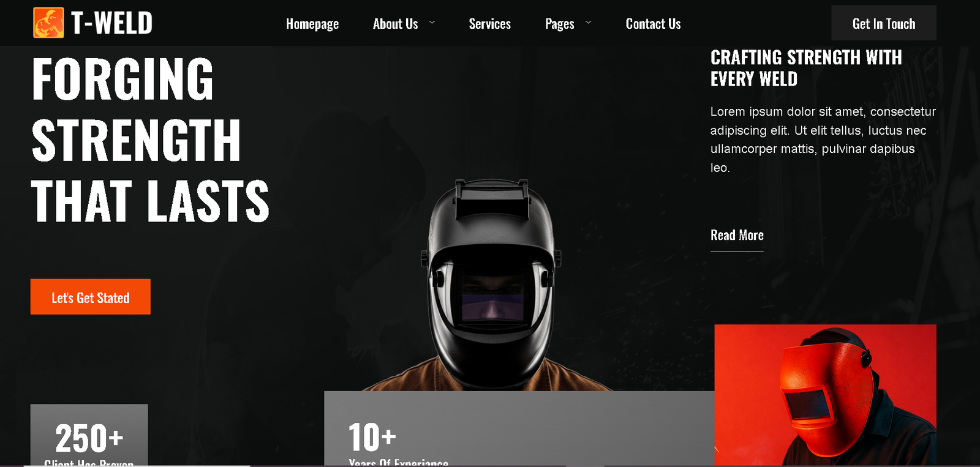The image size is (980, 467).
Task: Click the 250+ statistic card
Action: click(x=89, y=435)
